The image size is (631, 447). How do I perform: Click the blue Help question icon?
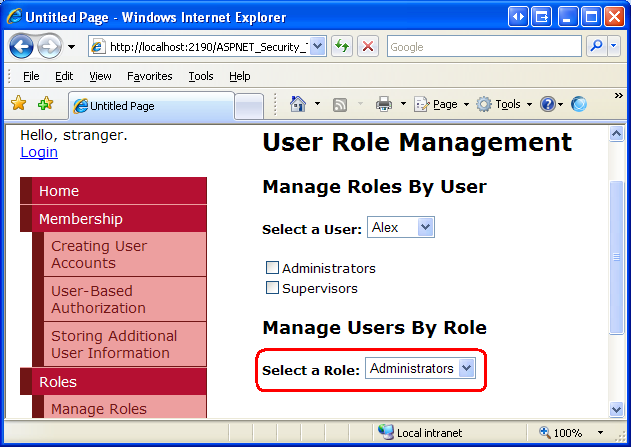click(548, 104)
